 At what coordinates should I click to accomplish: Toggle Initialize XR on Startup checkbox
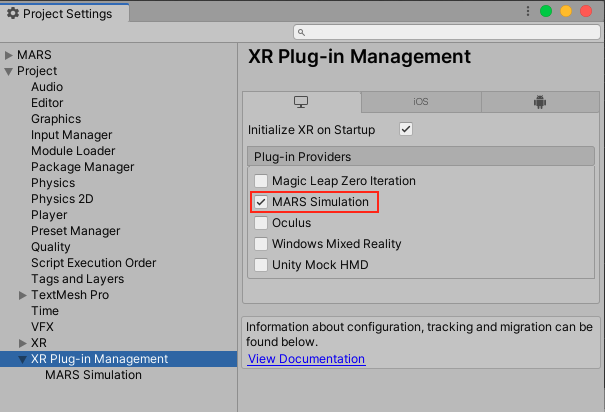pyautogui.click(x=406, y=130)
